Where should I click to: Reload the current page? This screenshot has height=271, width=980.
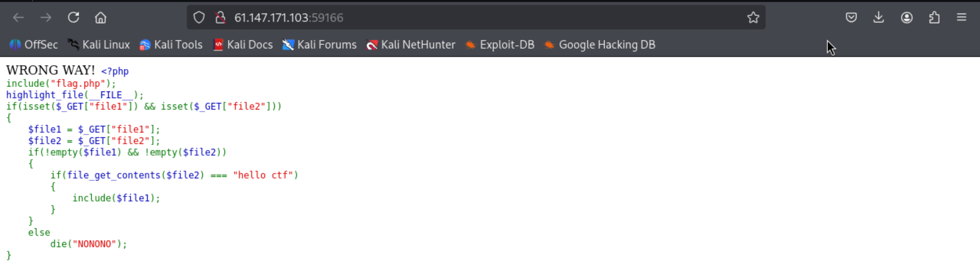tap(73, 18)
